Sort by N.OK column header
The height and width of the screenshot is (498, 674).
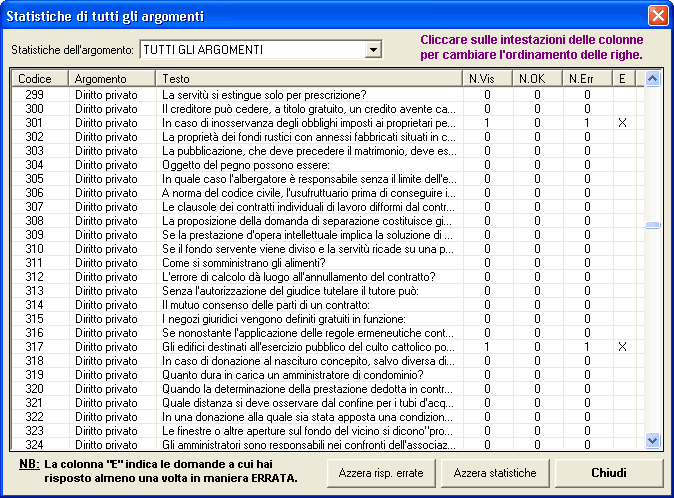coord(537,78)
